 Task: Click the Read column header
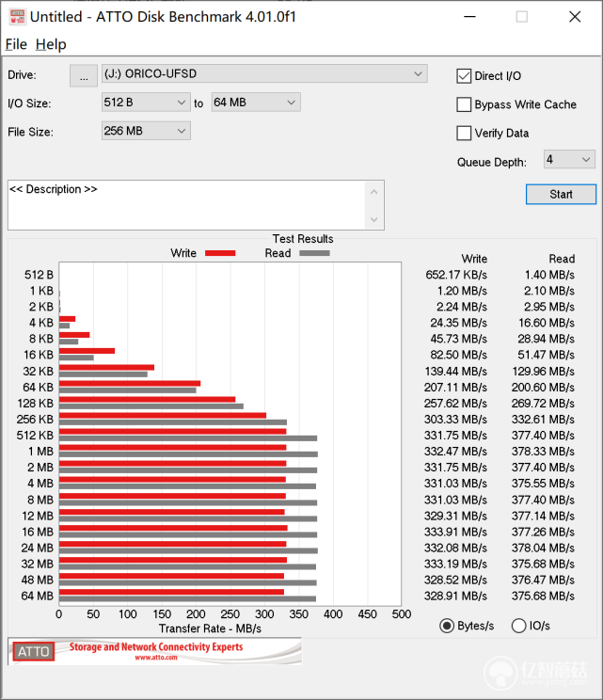(x=562, y=259)
